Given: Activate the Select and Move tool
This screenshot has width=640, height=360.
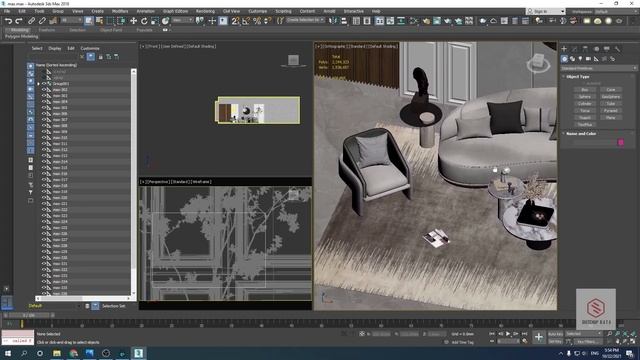Looking at the screenshot, I should point(133,21).
